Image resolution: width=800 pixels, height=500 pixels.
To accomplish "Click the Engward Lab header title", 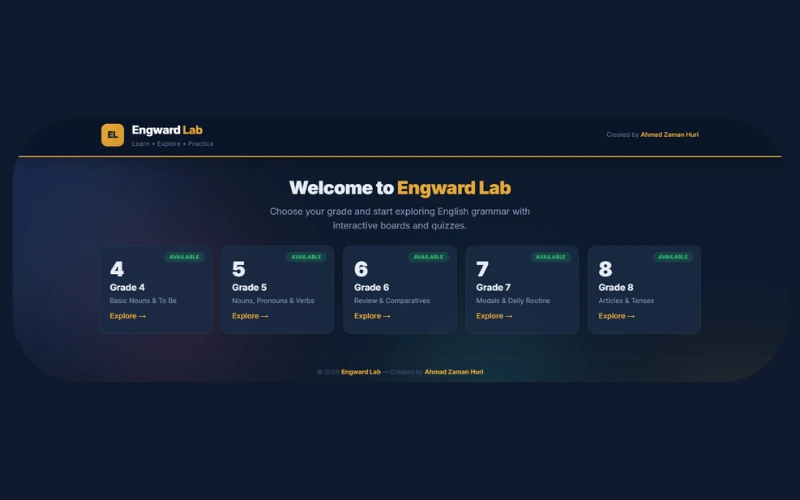I will point(167,130).
